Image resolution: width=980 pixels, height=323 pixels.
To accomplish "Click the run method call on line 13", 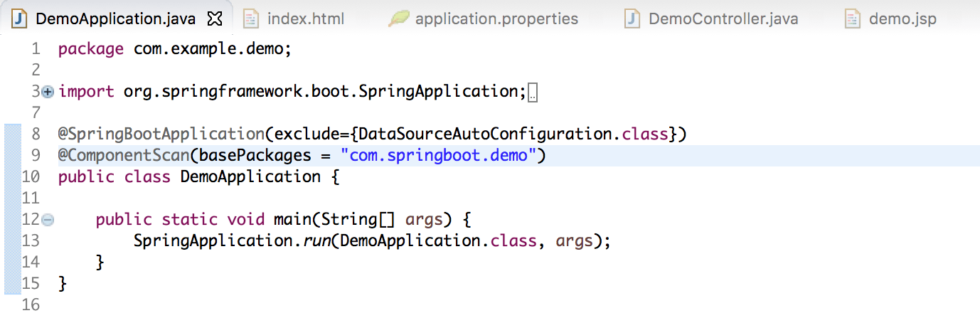I will click(x=316, y=240).
